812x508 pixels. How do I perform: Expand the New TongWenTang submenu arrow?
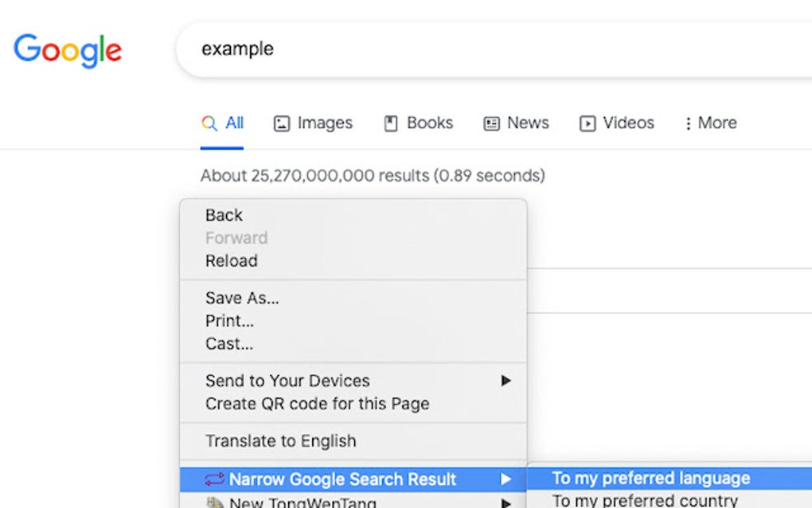(x=507, y=502)
